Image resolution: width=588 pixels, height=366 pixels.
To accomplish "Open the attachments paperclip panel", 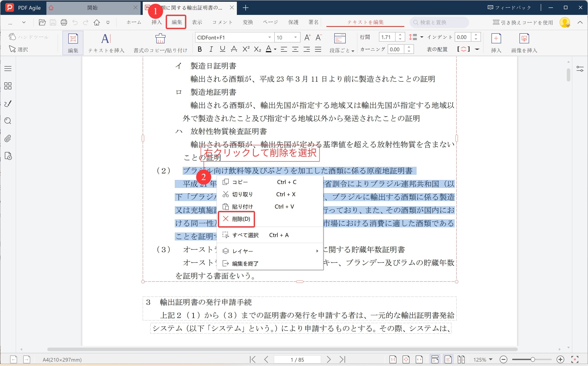I will click(x=8, y=138).
